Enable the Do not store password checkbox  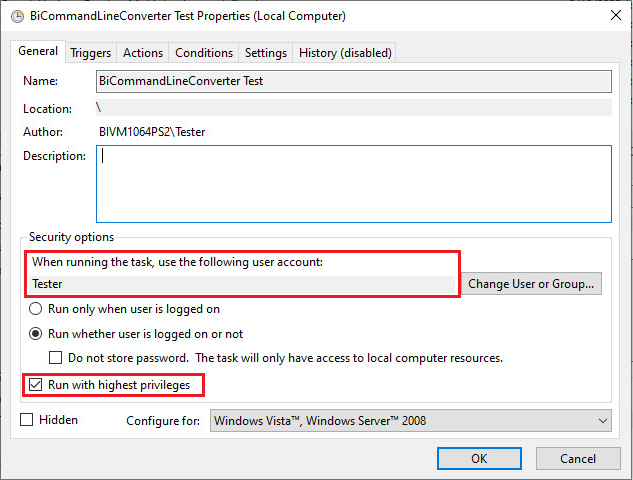coord(56,358)
